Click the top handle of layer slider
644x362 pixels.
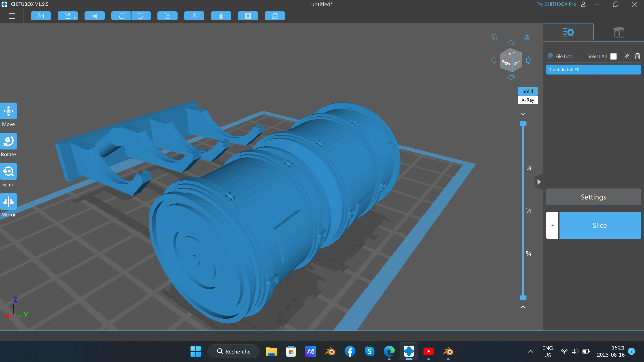(x=523, y=124)
